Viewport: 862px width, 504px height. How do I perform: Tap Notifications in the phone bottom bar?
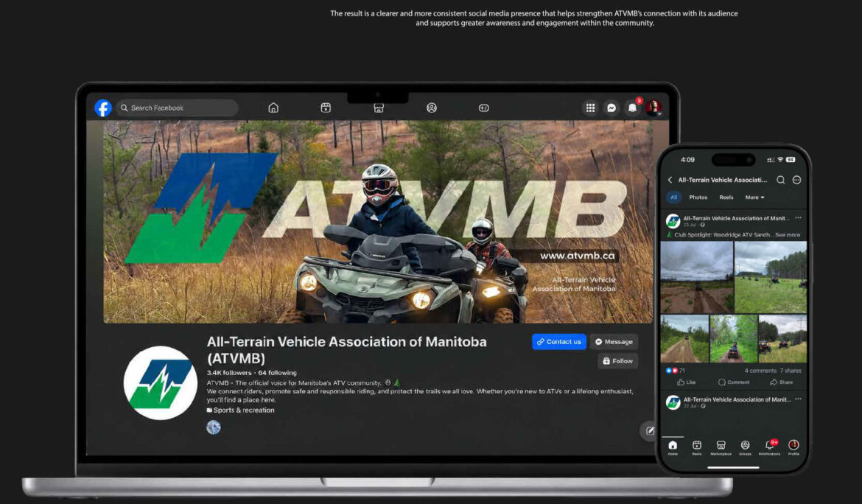pos(769,447)
